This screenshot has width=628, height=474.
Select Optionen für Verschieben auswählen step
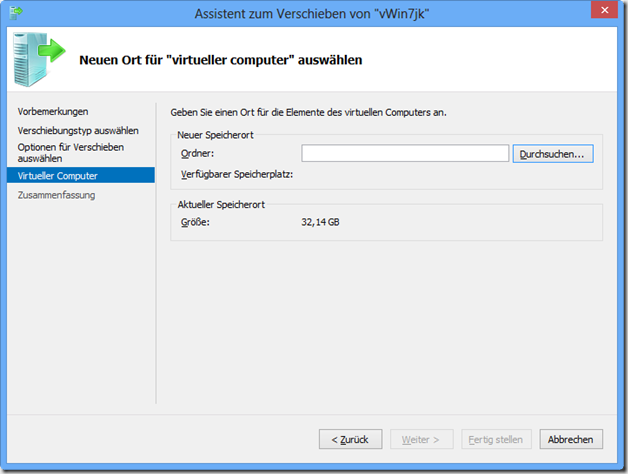pyautogui.click(x=70, y=153)
